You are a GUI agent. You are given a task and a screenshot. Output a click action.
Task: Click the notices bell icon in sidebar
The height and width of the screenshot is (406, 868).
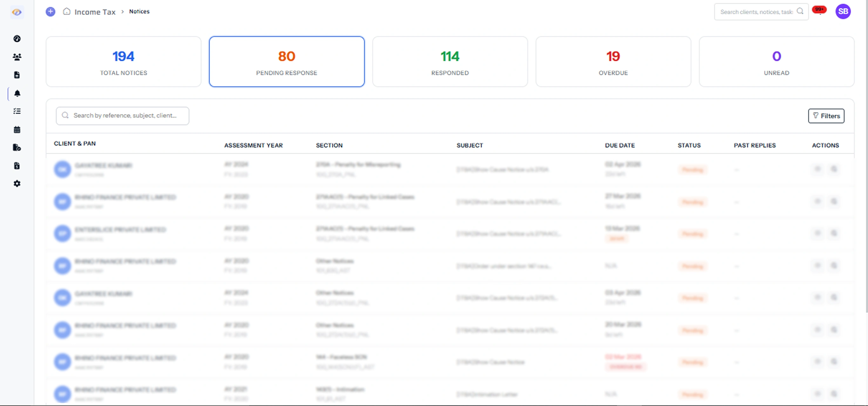point(17,93)
